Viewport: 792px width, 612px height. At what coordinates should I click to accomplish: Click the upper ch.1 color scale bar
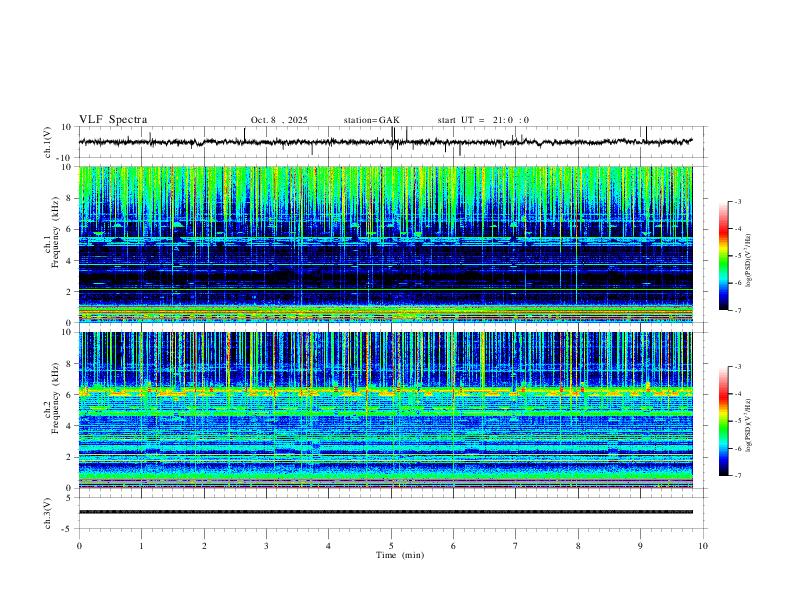pos(723,256)
